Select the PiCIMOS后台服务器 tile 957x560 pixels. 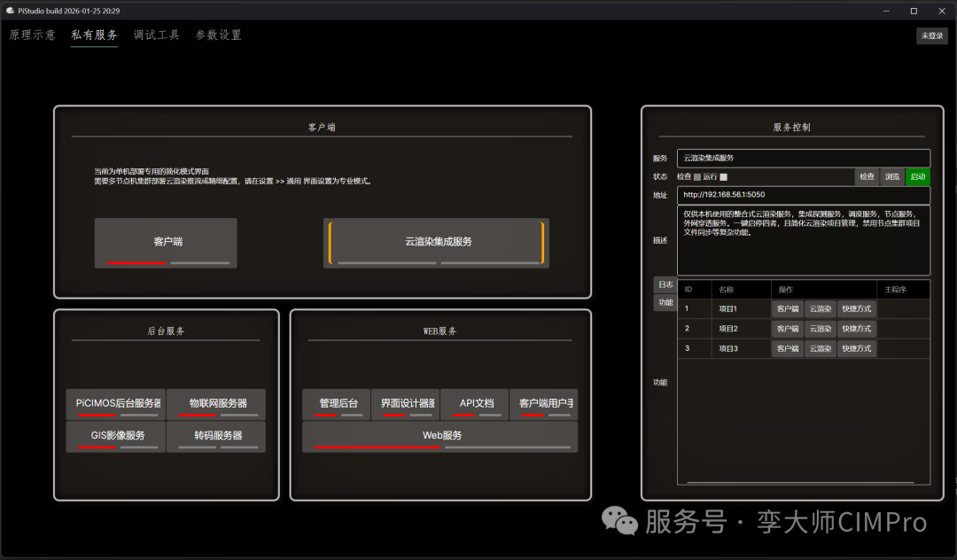click(116, 404)
